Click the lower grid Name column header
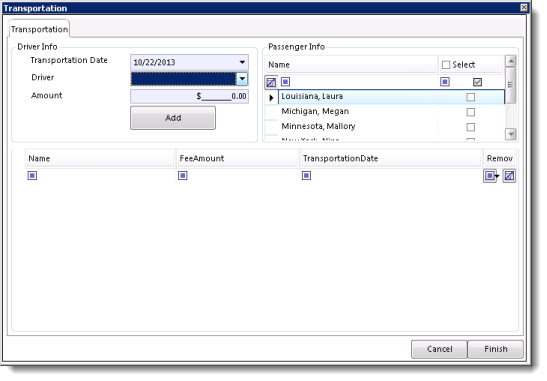547x381 pixels. [100, 158]
